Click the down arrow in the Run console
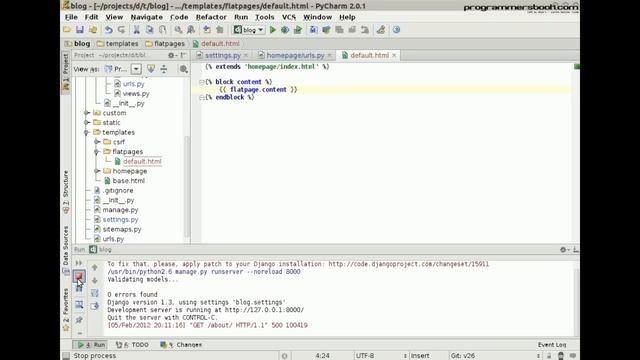The width and height of the screenshot is (640, 360). tap(95, 280)
